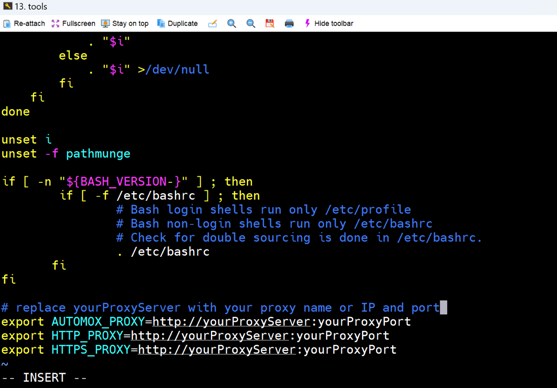Place cursor on the 'else' keyword line
Viewport: 557px width, 388px height.
tap(73, 55)
